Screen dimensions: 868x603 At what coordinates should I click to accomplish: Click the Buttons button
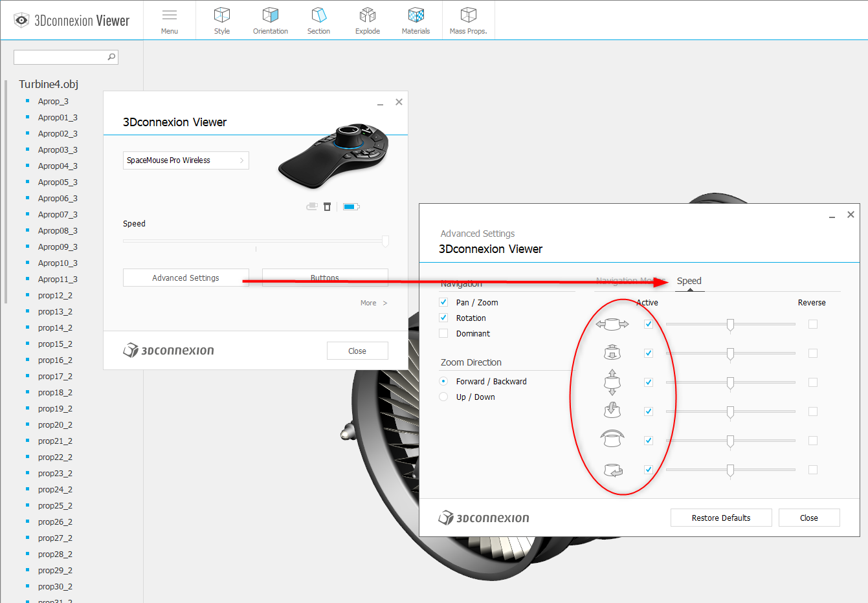click(325, 278)
